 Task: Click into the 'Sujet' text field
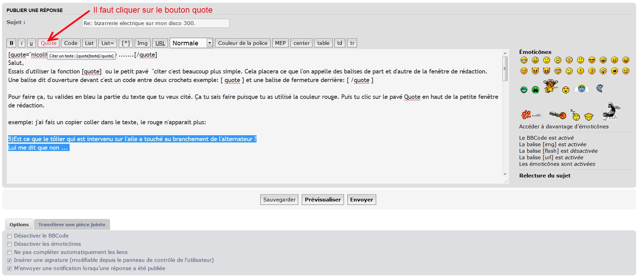(x=156, y=23)
